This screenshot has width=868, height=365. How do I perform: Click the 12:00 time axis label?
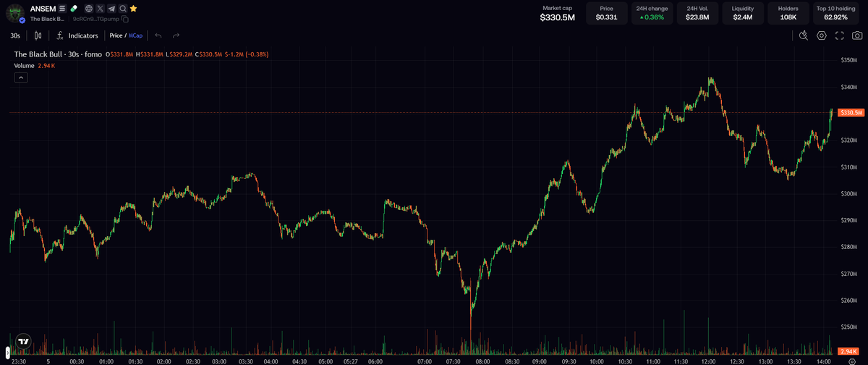click(x=708, y=360)
